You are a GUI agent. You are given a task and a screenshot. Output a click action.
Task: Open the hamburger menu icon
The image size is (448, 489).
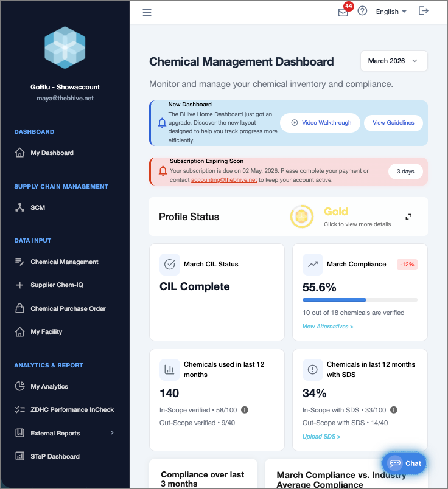pyautogui.click(x=147, y=13)
